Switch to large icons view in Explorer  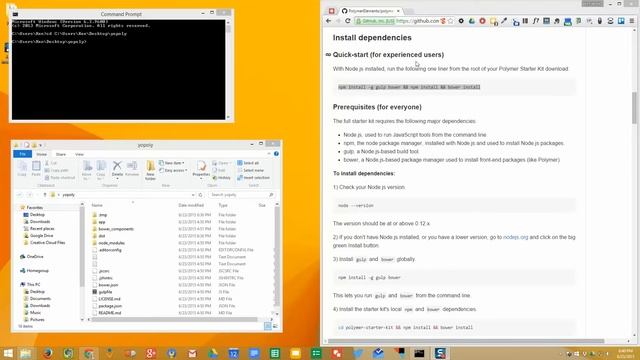[275, 326]
